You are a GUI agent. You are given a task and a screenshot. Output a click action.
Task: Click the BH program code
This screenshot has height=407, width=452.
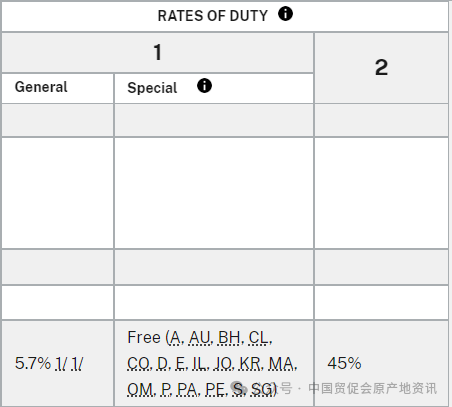(230, 338)
